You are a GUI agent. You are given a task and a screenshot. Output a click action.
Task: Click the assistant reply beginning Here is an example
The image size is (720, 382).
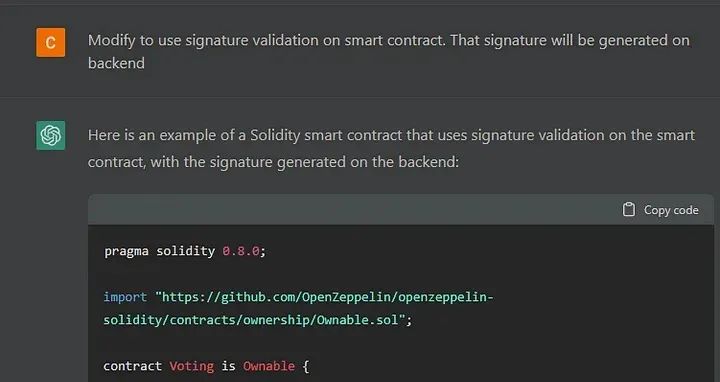tap(391, 148)
